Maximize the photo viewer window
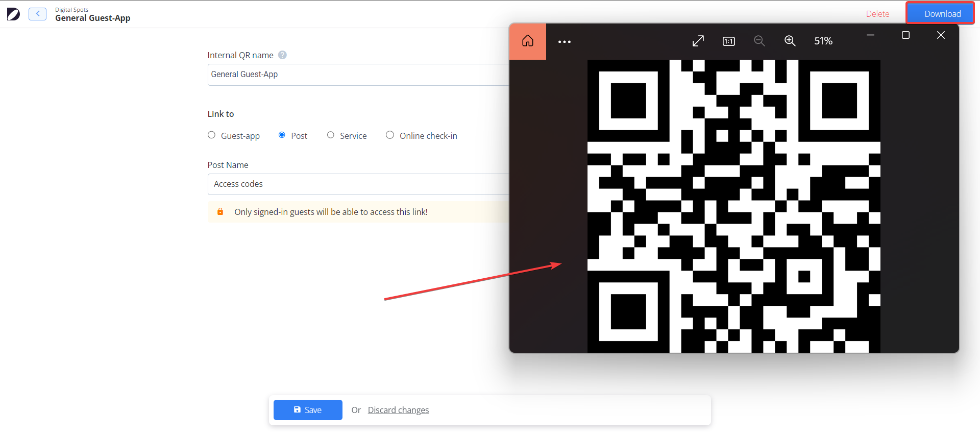Image resolution: width=980 pixels, height=436 pixels. pos(905,35)
